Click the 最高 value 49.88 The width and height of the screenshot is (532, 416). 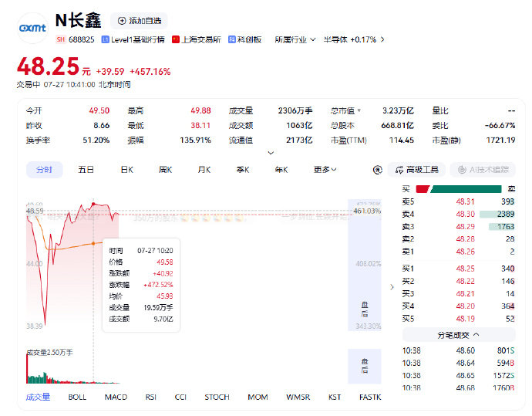tap(200, 110)
